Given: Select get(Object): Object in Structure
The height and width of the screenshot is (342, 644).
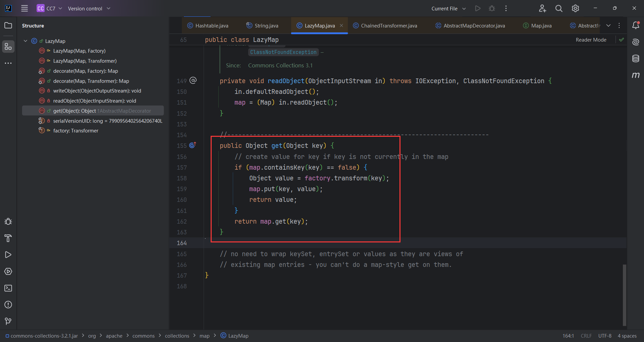Looking at the screenshot, I should [x=93, y=111].
